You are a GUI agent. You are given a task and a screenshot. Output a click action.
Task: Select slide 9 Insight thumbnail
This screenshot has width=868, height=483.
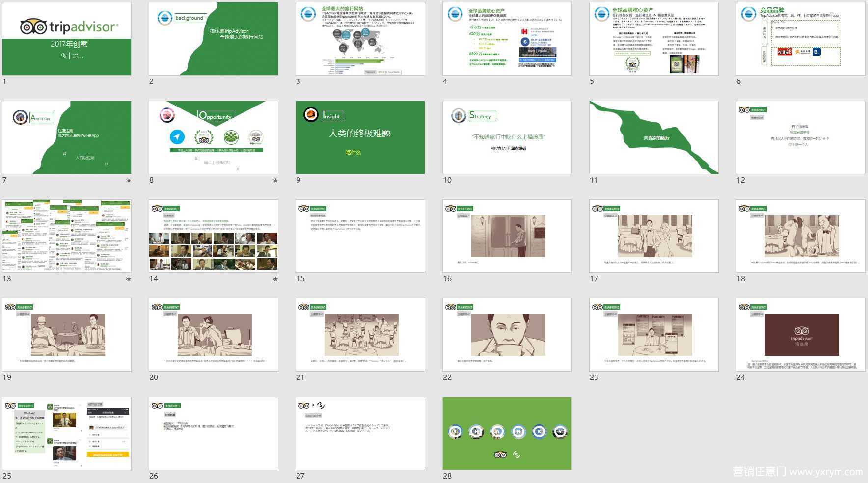tap(360, 137)
